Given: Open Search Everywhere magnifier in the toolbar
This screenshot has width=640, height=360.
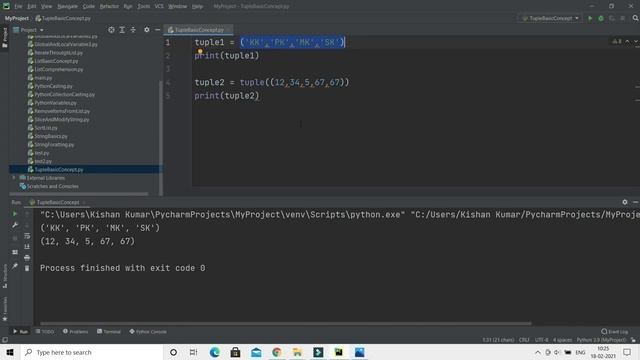Looking at the screenshot, I should pos(636,18).
